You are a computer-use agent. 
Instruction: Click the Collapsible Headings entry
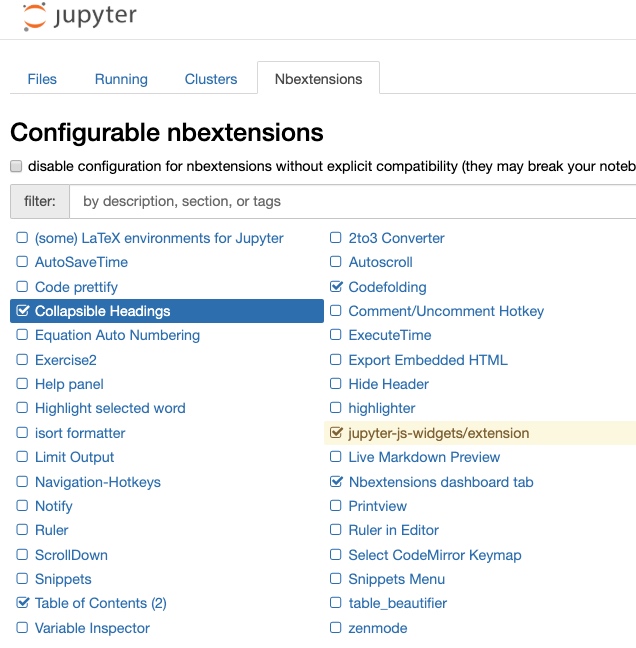tap(102, 311)
